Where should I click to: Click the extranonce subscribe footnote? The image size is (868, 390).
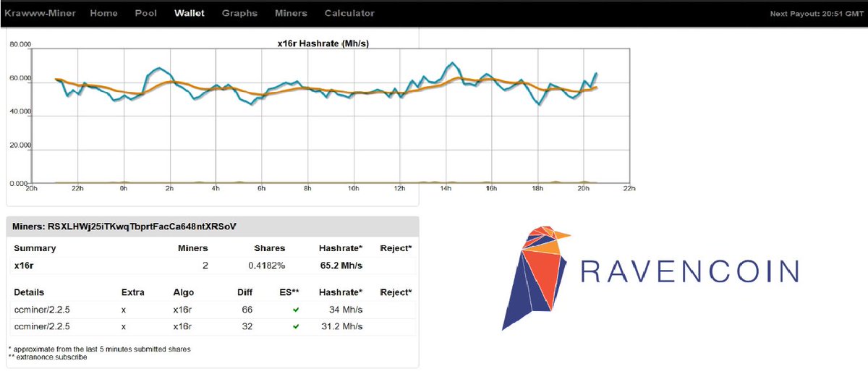click(48, 357)
